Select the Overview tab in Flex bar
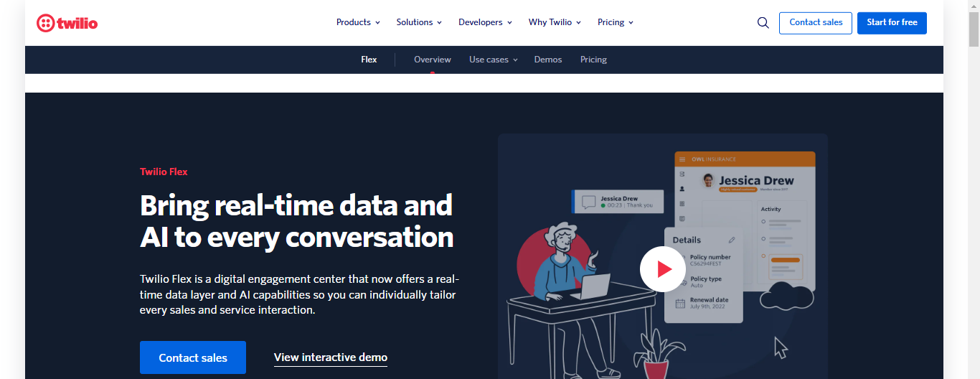The width and height of the screenshot is (980, 379). coord(433,60)
